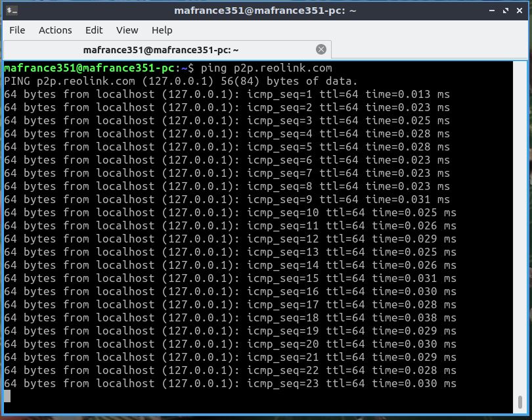Maximize the terminal window

click(x=506, y=11)
